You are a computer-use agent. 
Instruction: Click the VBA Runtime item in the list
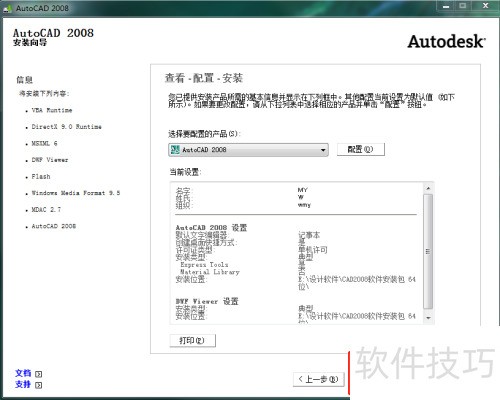coord(52,110)
